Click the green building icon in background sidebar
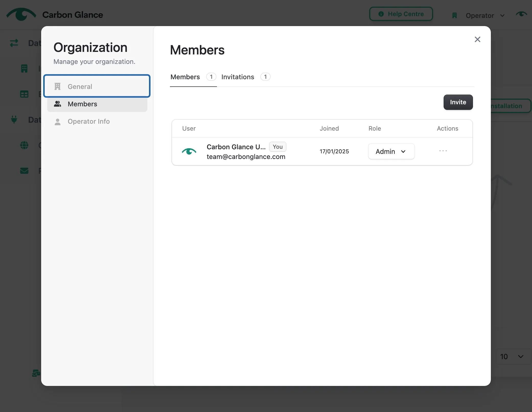Image resolution: width=532 pixels, height=412 pixels. (24, 68)
